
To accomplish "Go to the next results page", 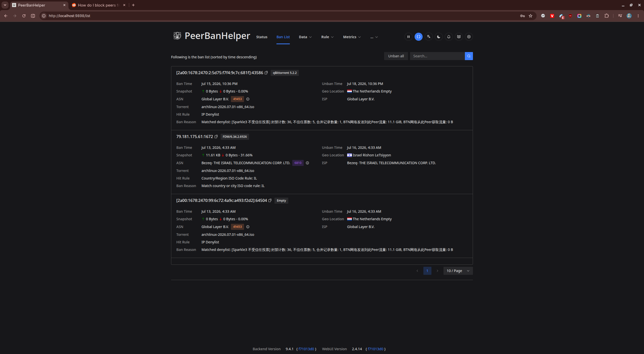I will [x=437, y=271].
